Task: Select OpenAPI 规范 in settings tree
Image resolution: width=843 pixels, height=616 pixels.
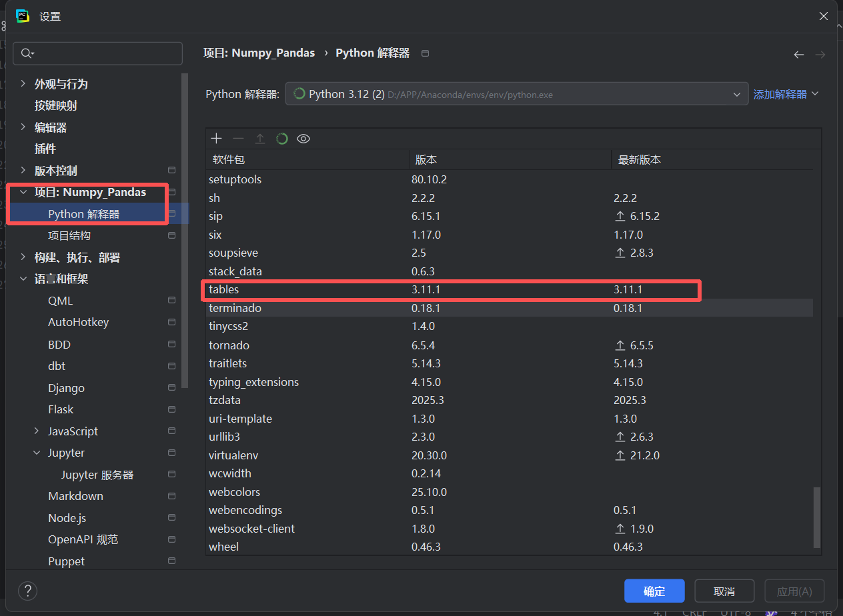Action: click(83, 539)
